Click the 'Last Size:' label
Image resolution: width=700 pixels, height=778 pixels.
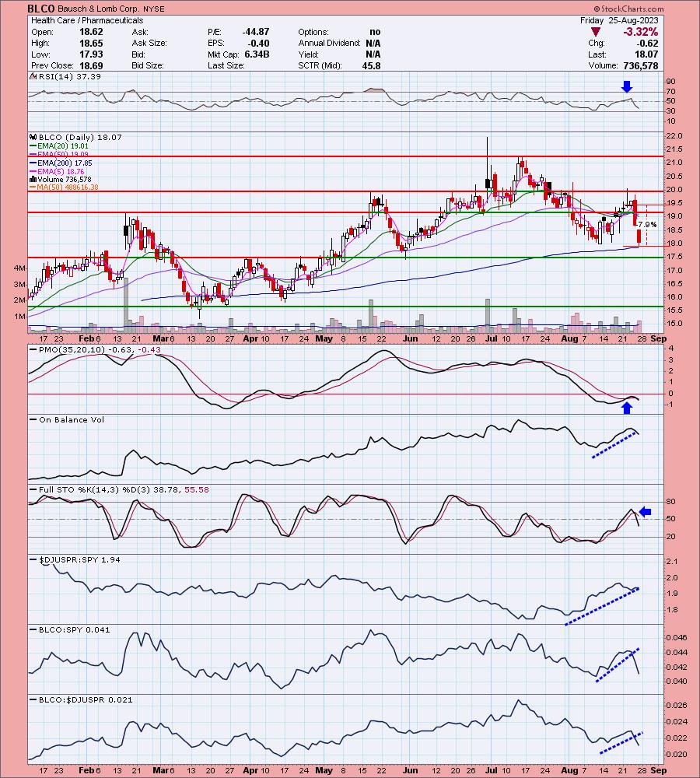pyautogui.click(x=226, y=66)
